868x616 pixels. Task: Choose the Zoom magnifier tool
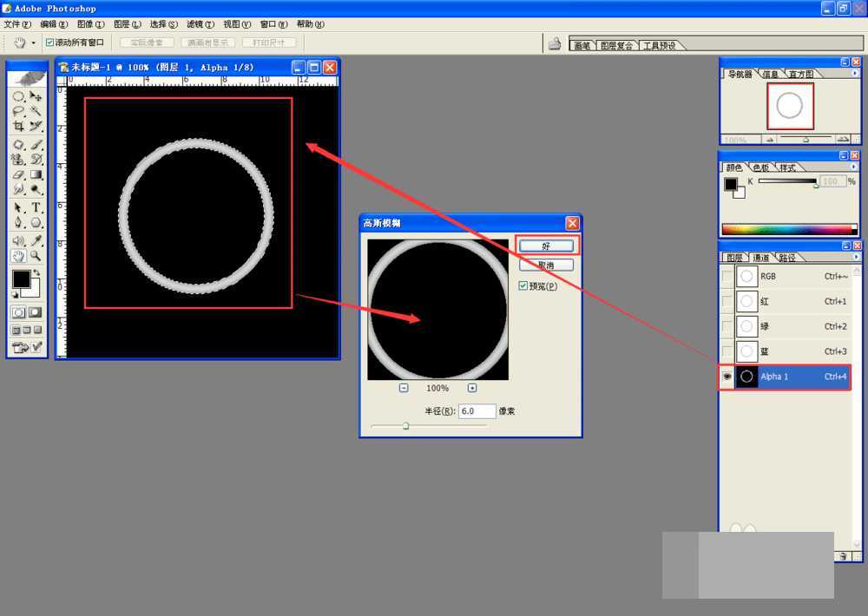[36, 256]
